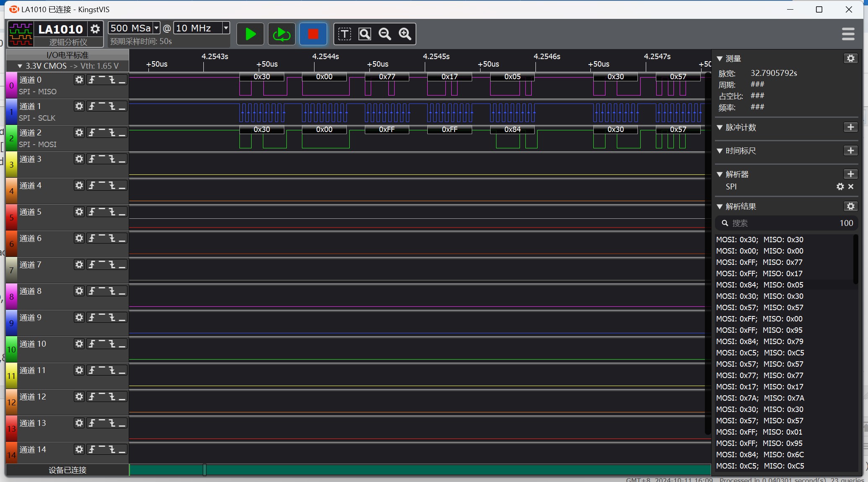868x482 pixels.
Task: Open 解析结果 results settings gear
Action: click(850, 206)
